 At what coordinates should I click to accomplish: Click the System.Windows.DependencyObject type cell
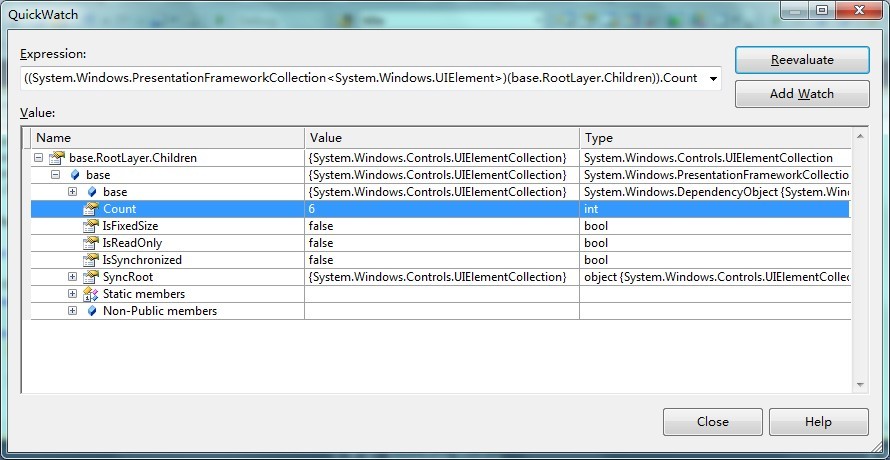tap(715, 192)
